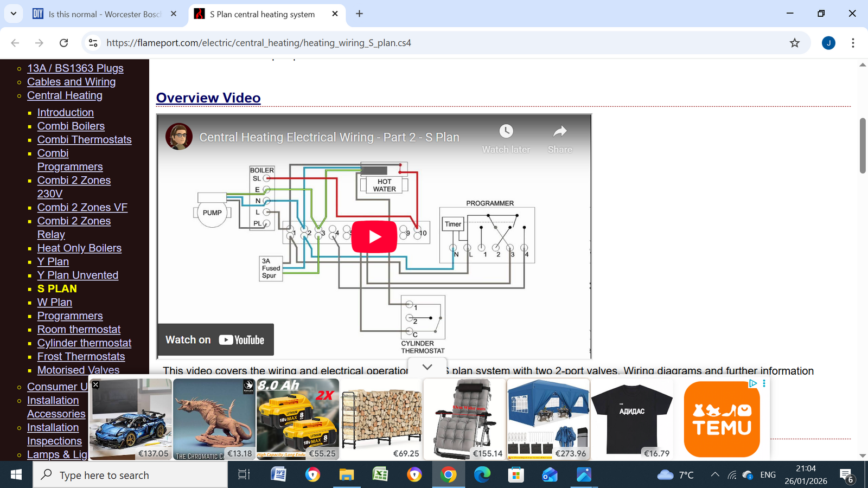Click the page vertical scrollbar thumb
This screenshot has width=868, height=488.
(863, 145)
